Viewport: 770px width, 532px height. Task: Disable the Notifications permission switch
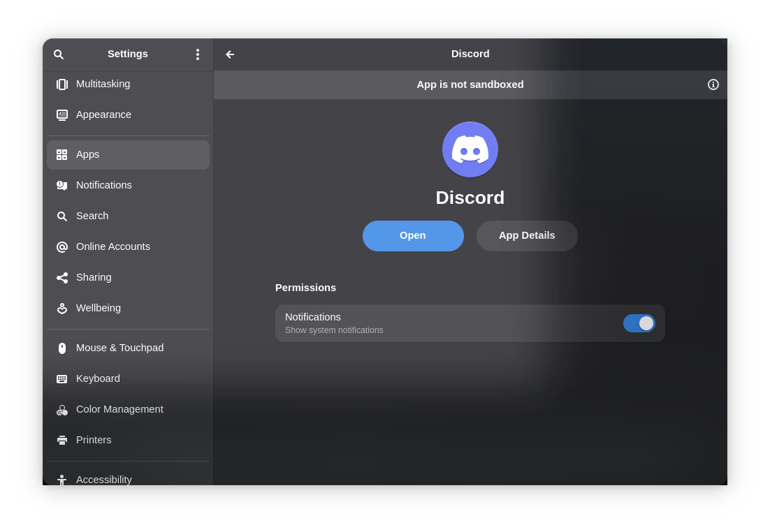click(x=639, y=323)
